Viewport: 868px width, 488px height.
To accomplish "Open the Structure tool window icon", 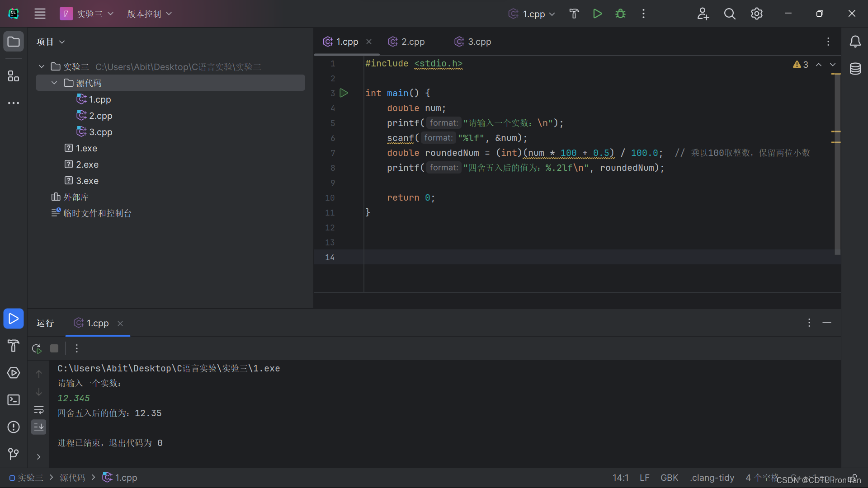I will click(x=14, y=76).
